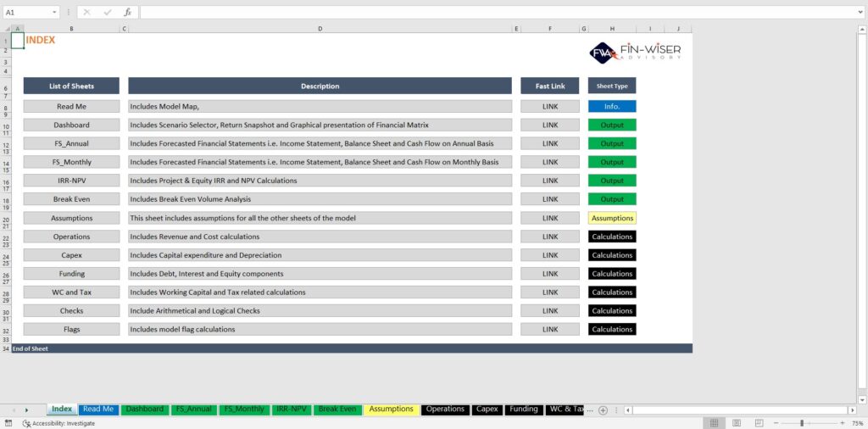Click the Cancel X icon in formula bar

[x=86, y=13]
